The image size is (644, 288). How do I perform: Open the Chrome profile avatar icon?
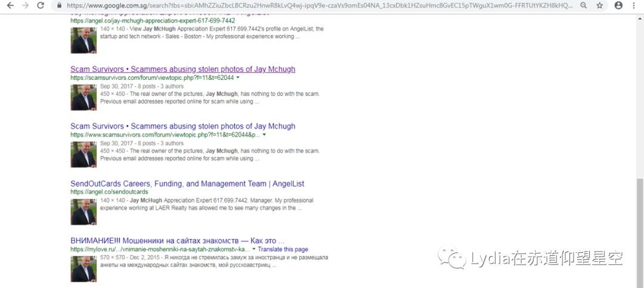(x=618, y=5)
